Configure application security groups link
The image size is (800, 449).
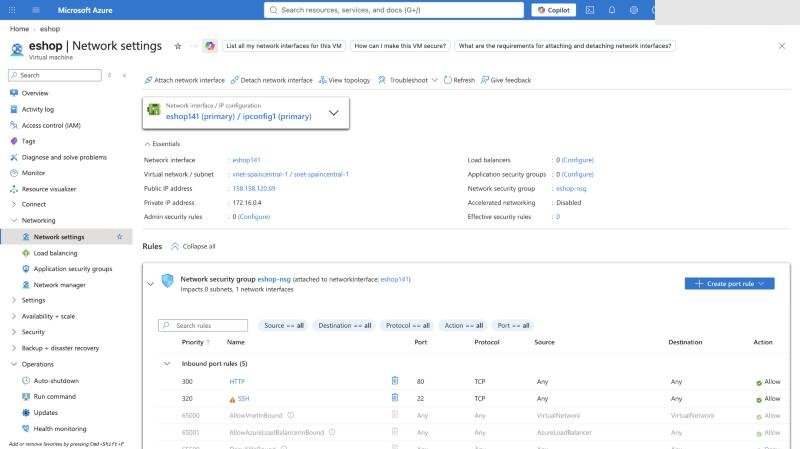(x=578, y=174)
